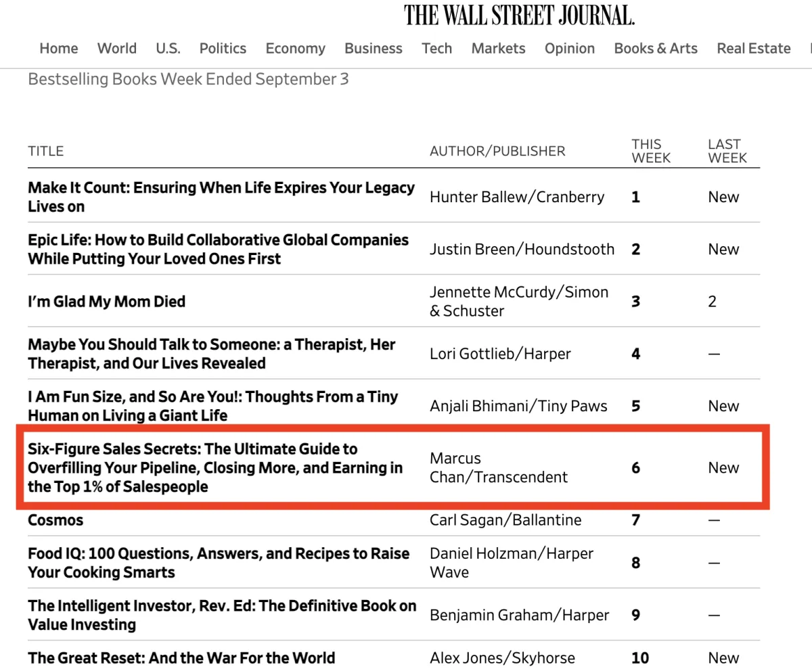Go to the Markets section

coord(499,49)
